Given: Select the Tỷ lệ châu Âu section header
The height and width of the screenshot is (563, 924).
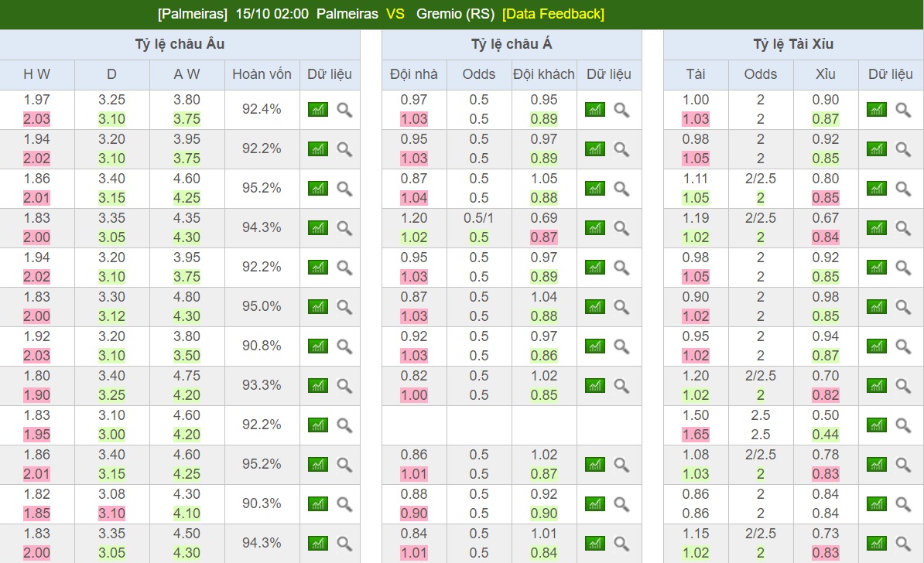Looking at the screenshot, I should pyautogui.click(x=180, y=44).
